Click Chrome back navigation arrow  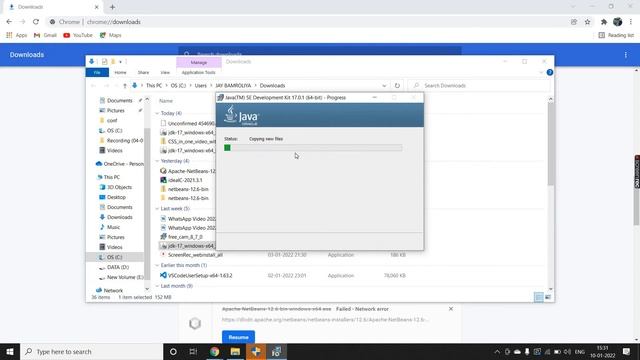[x=9, y=22]
